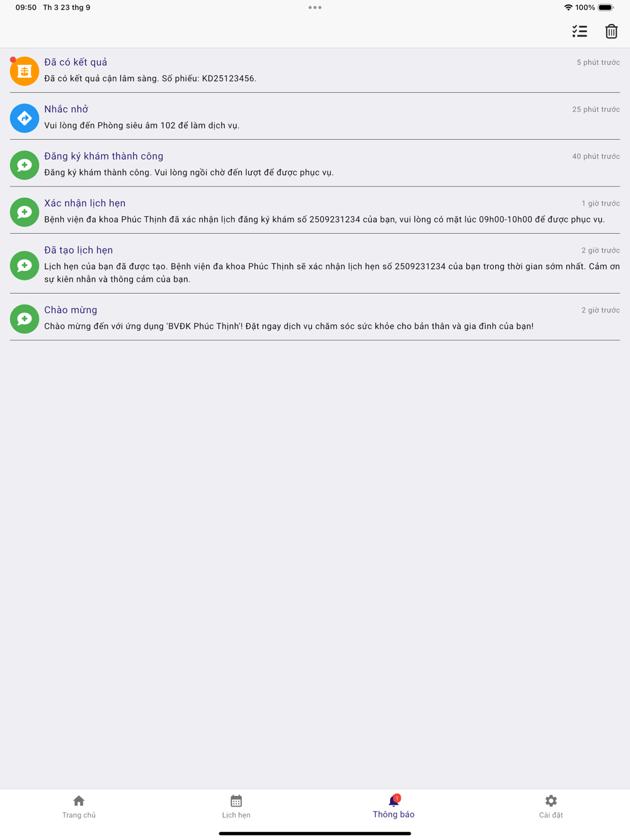Tap the battery status indicator

605,8
